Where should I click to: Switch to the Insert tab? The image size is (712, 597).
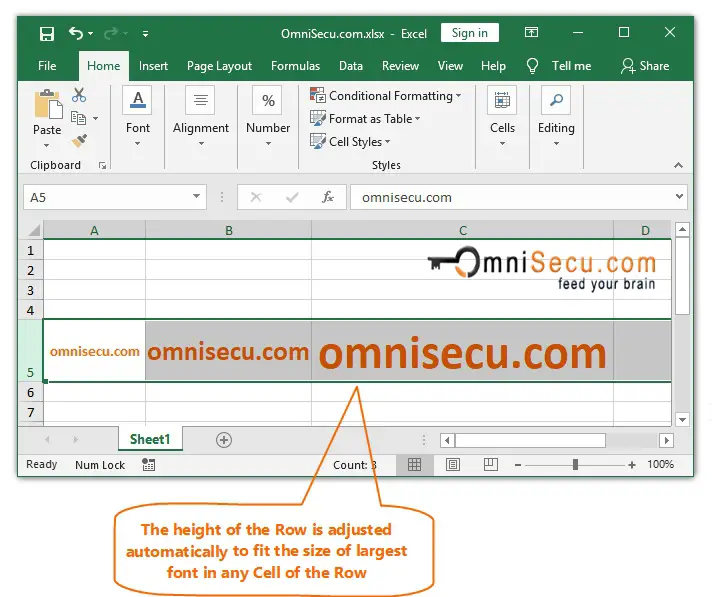153,66
